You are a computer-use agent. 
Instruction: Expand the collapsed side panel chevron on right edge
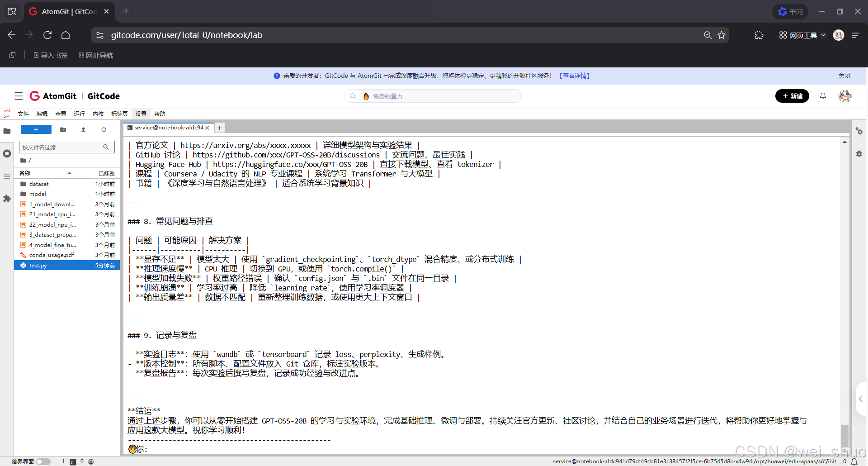(861, 399)
